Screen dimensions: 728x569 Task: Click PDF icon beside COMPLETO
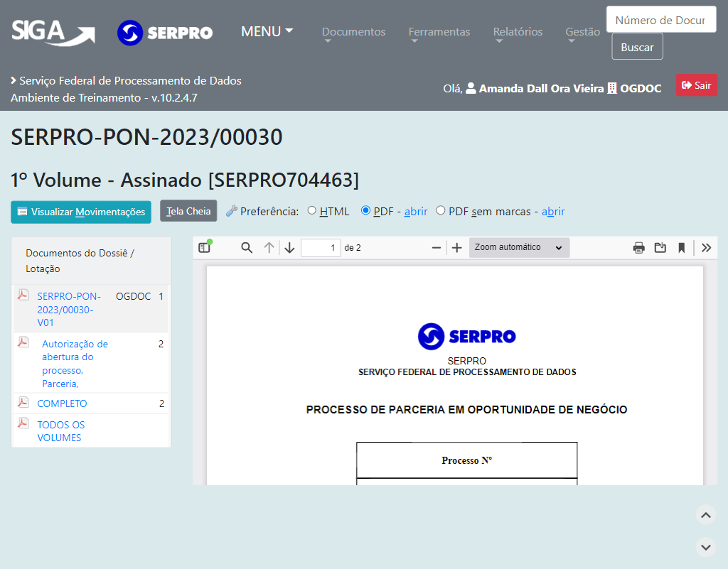[23, 401]
